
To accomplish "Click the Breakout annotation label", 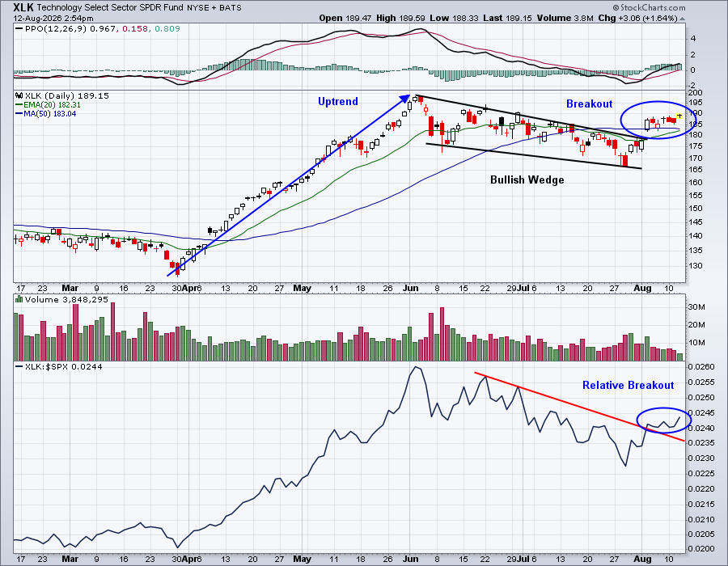I will tap(589, 104).
